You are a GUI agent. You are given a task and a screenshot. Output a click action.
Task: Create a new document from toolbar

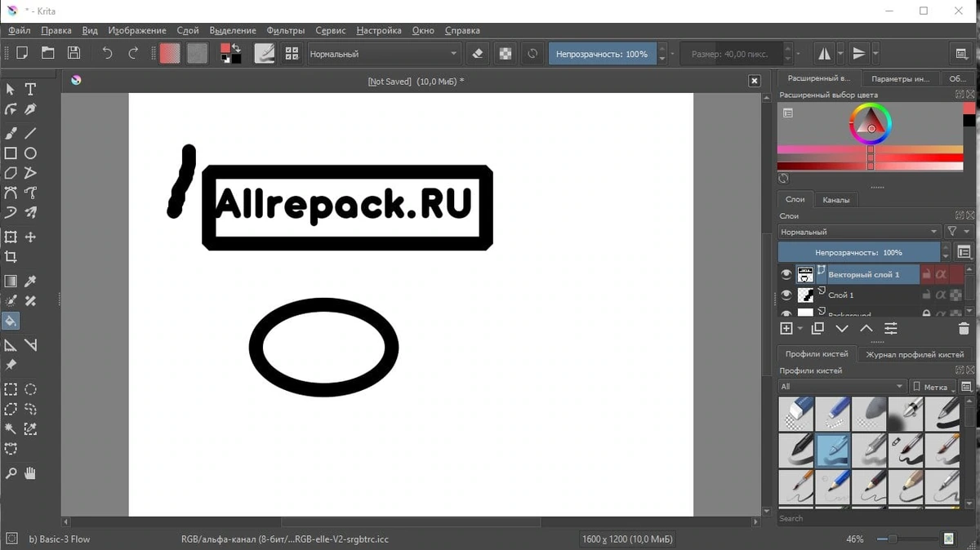point(22,53)
